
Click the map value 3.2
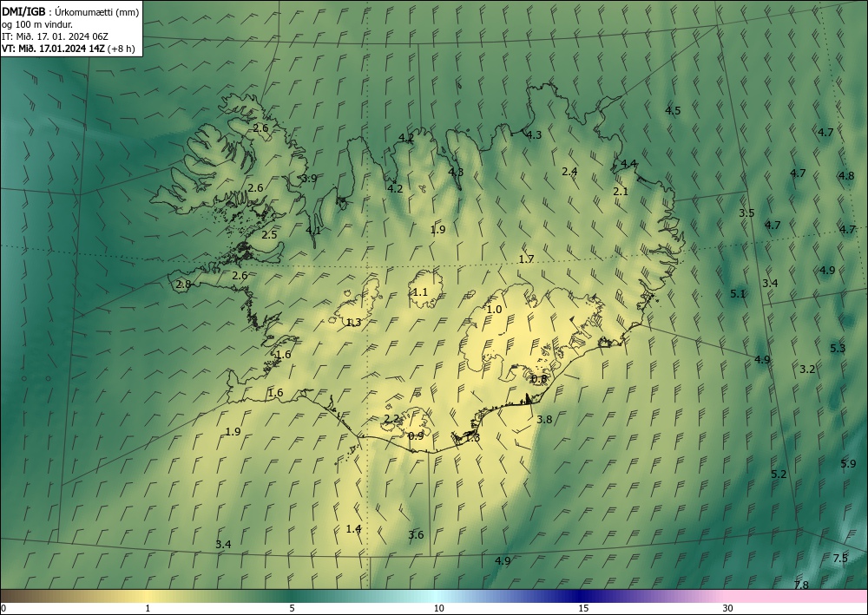[807, 369]
